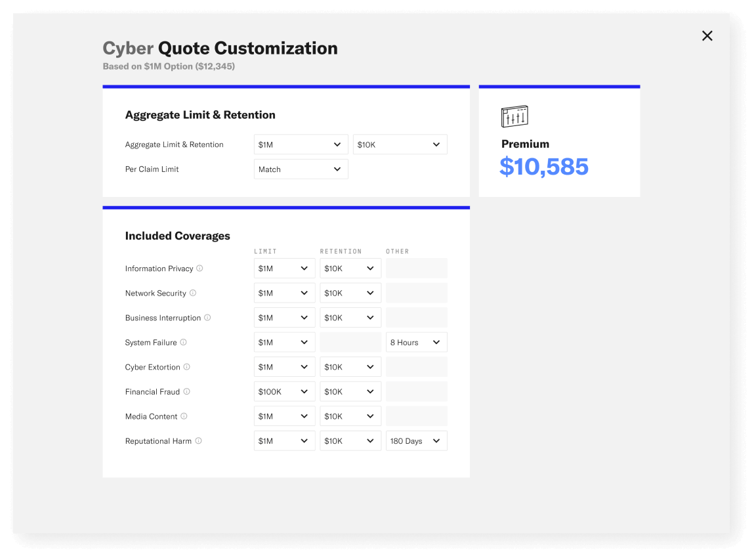Show info for System Failure
This screenshot has width=756, height=560.
(x=183, y=342)
